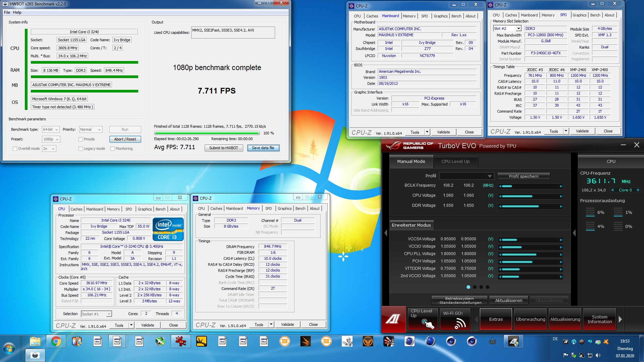Viewport: 644px width, 362px height.
Task: Click the AI Suite logo button in TurboV EVO
Action: (393, 319)
